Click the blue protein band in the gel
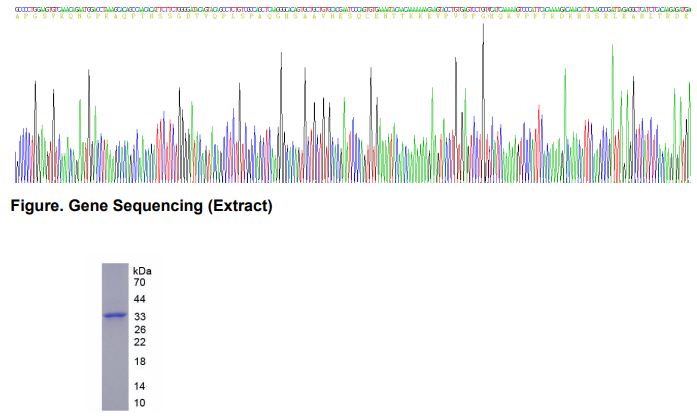 115,315
